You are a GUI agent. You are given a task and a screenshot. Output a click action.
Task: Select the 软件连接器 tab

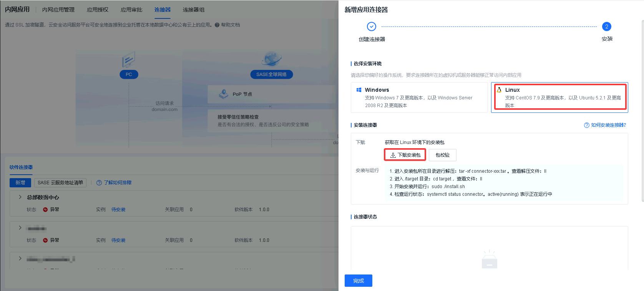tap(21, 167)
